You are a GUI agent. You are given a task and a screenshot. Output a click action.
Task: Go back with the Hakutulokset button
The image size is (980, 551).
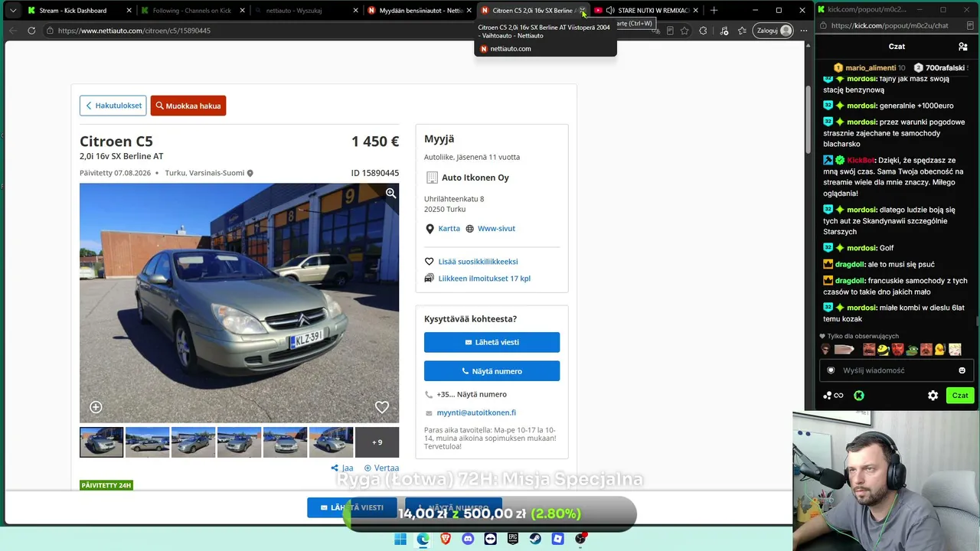point(113,106)
